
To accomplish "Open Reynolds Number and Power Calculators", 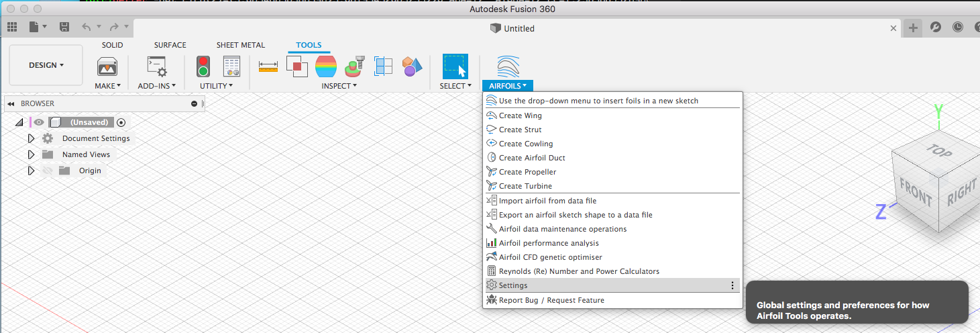I will [611, 271].
